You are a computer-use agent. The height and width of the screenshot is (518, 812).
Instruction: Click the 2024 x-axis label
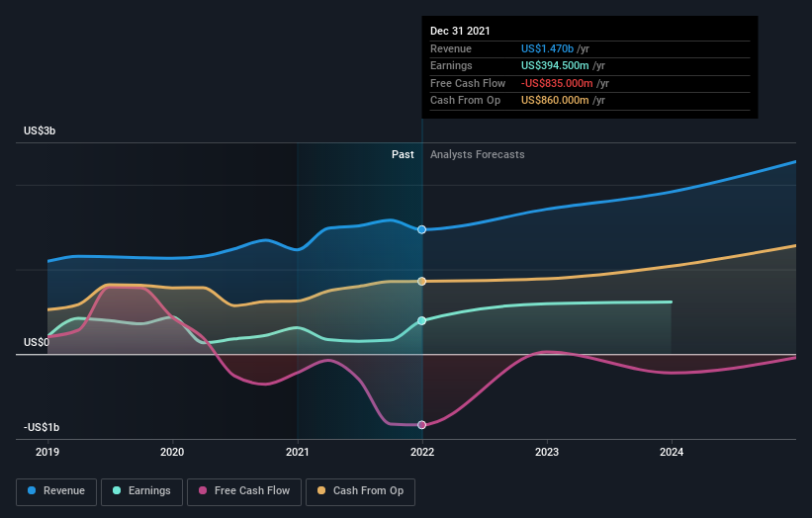(672, 453)
